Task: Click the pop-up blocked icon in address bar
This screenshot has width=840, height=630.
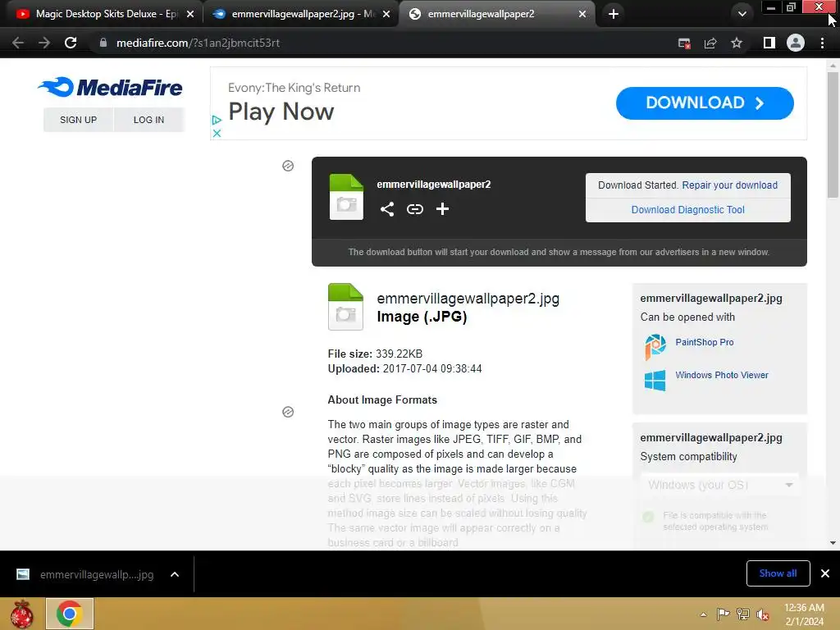Action: (x=684, y=43)
